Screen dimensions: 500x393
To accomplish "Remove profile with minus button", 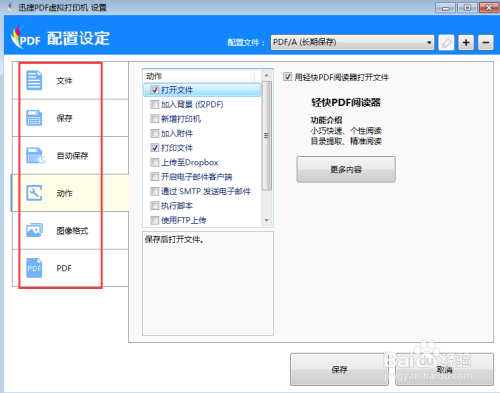I will pyautogui.click(x=486, y=42).
